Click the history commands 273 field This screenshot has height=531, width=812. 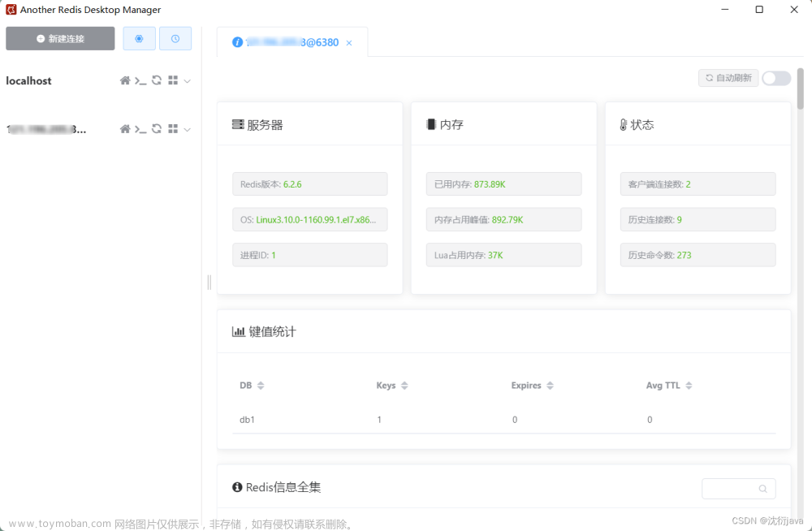pos(698,255)
